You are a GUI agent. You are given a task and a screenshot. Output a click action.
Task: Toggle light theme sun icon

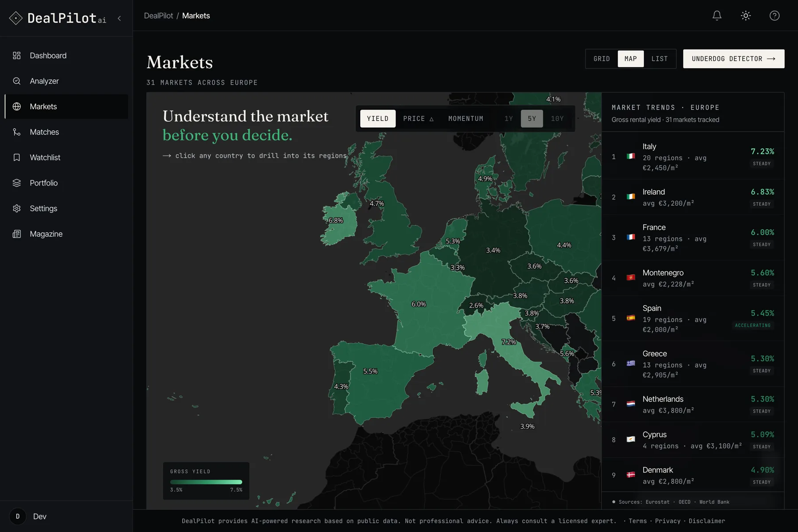point(746,16)
